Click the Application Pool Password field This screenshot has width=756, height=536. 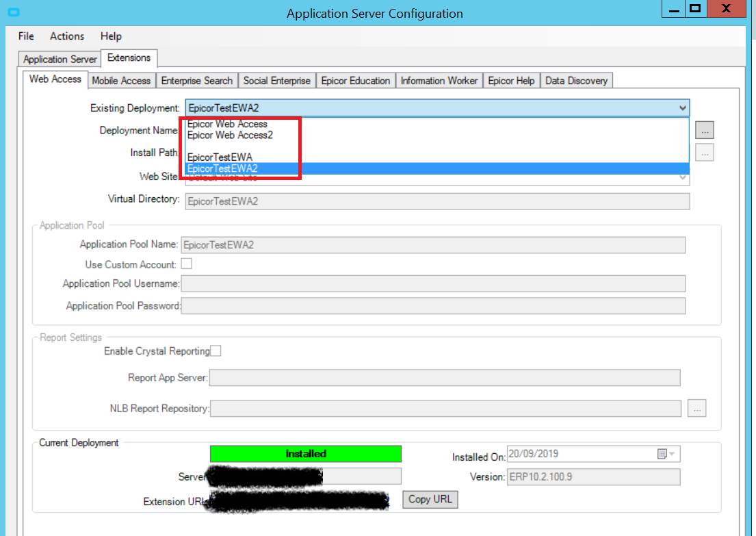[x=434, y=306]
